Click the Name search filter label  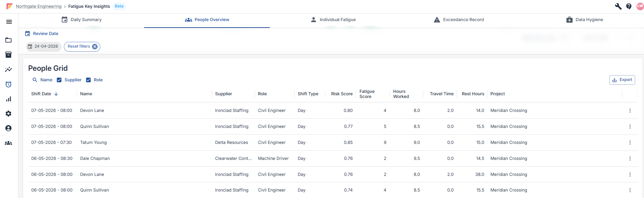pyautogui.click(x=46, y=80)
